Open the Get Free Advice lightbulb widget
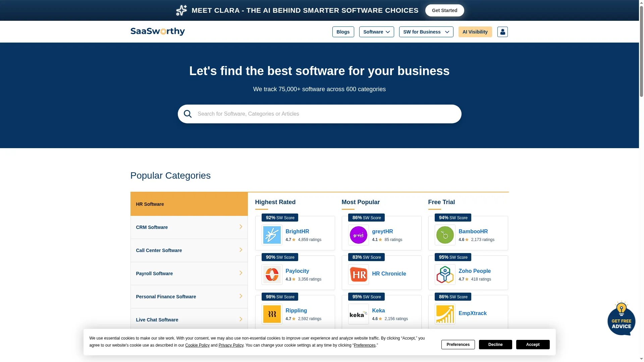Viewport: 644px width, 362px height. pyautogui.click(x=622, y=318)
